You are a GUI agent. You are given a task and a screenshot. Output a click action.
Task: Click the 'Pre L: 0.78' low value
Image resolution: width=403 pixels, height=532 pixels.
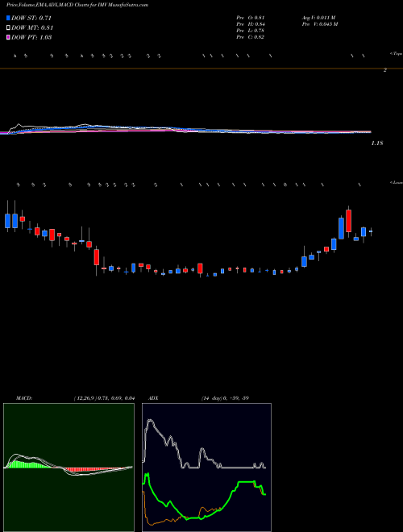[251, 31]
